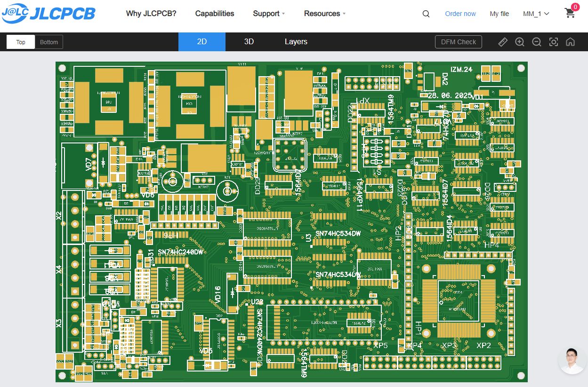Zoom in on the PCB view
Image resolution: width=588 pixels, height=387 pixels.
(x=520, y=42)
